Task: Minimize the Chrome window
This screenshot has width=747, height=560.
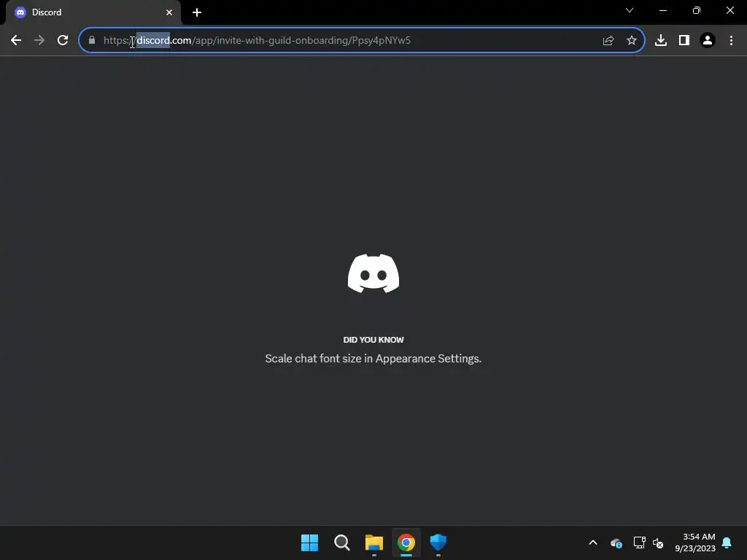Action: tap(662, 10)
